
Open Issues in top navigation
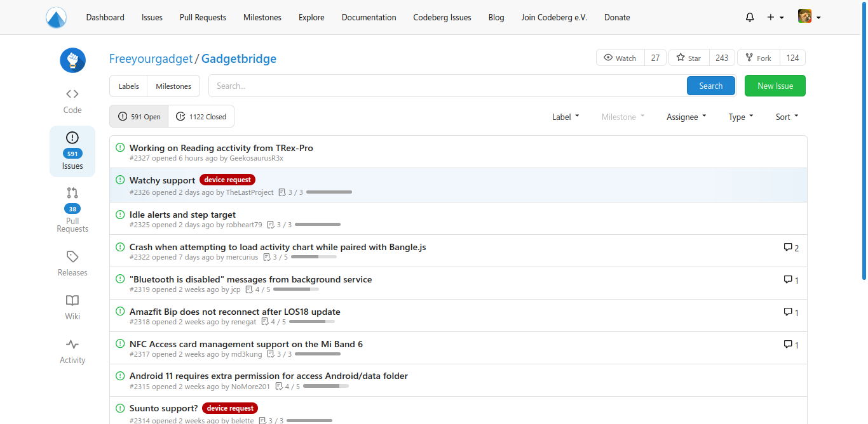(x=152, y=17)
